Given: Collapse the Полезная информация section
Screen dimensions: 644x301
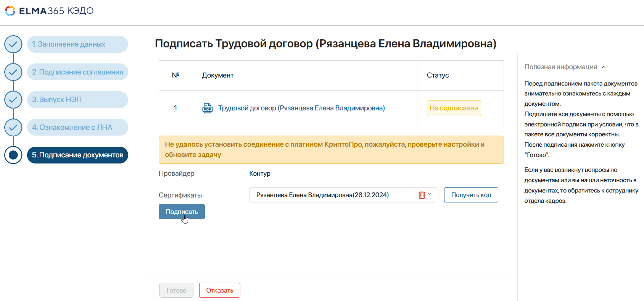Looking at the screenshot, I should [604, 67].
